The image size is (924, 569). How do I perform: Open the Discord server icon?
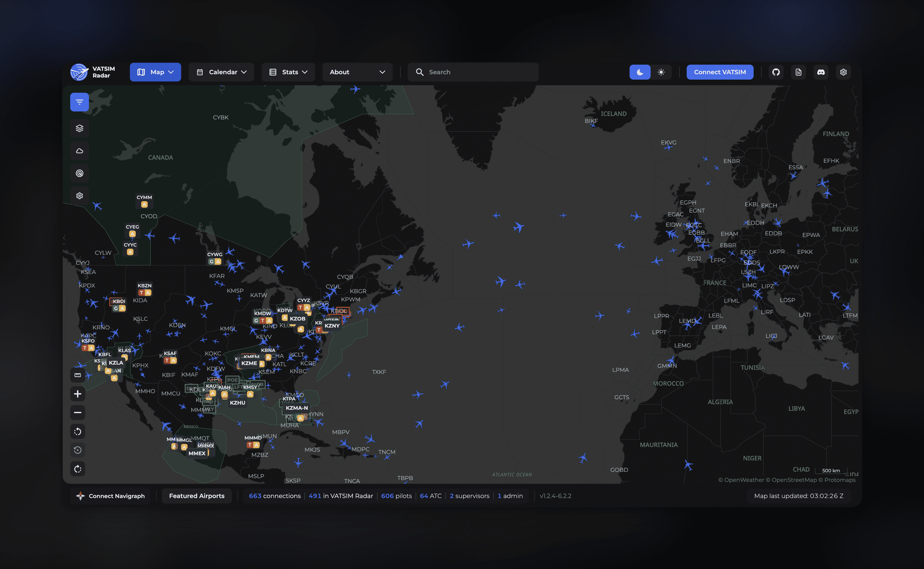[821, 72]
